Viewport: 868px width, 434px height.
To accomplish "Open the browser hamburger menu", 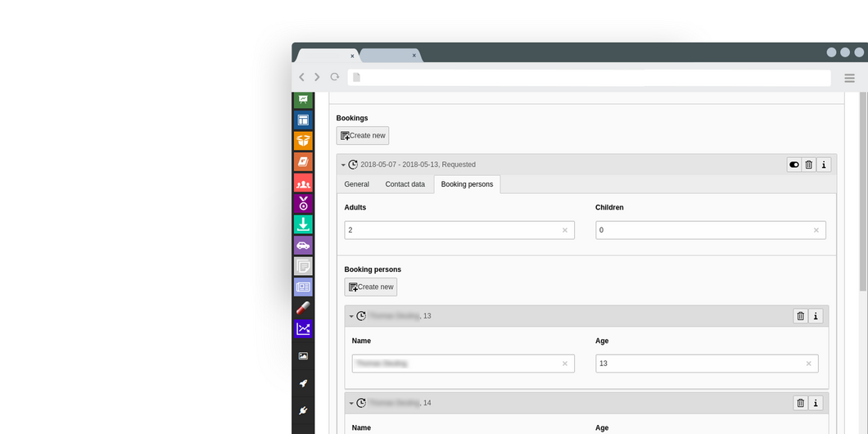I will pyautogui.click(x=849, y=78).
